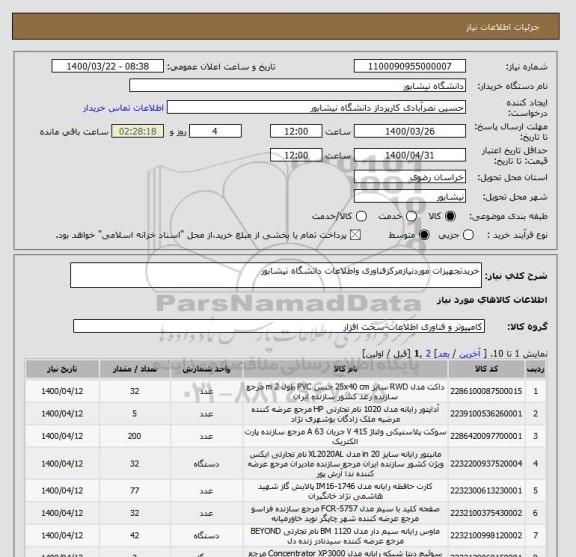
Task: Select the خدمت radio button
Action: (411, 216)
